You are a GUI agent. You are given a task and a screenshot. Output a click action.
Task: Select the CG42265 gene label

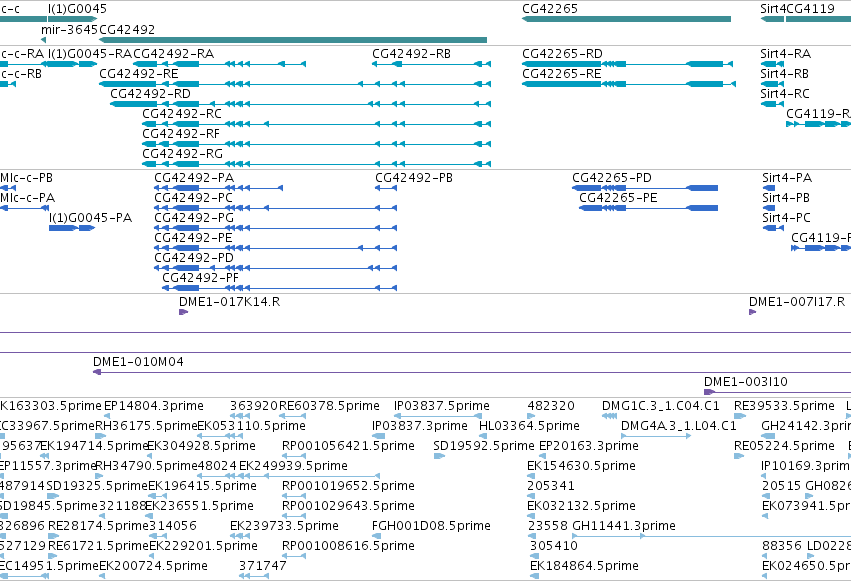550,9
